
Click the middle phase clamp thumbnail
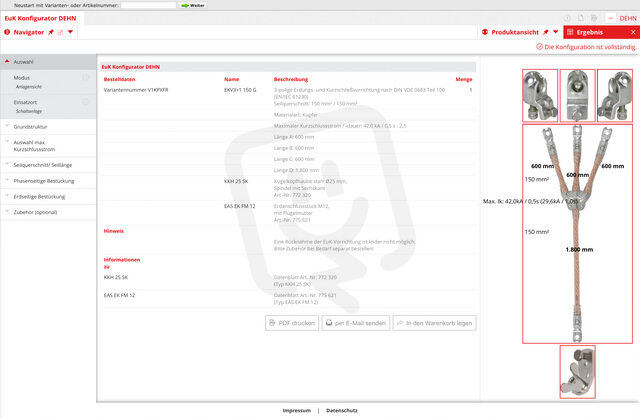click(x=578, y=96)
